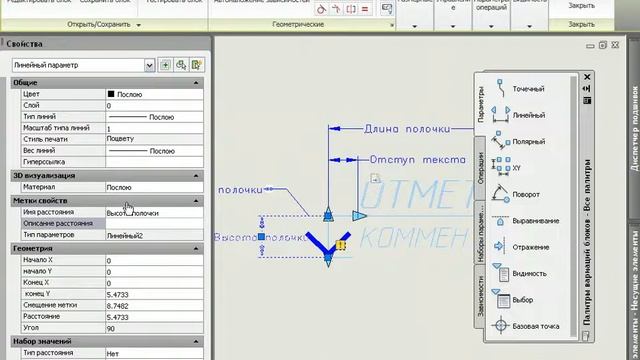Select the Полярный parameter tool
Image resolution: width=640 pixels, height=360 pixels.
pyautogui.click(x=519, y=142)
